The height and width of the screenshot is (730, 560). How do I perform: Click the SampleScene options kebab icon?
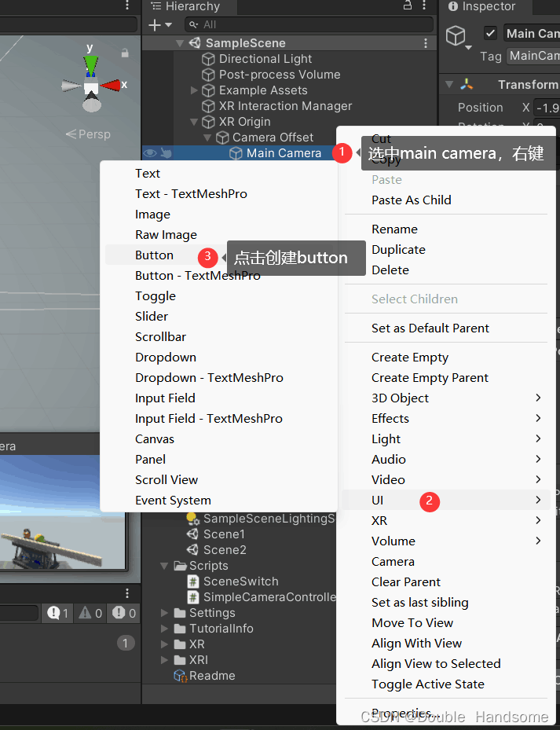tap(426, 43)
